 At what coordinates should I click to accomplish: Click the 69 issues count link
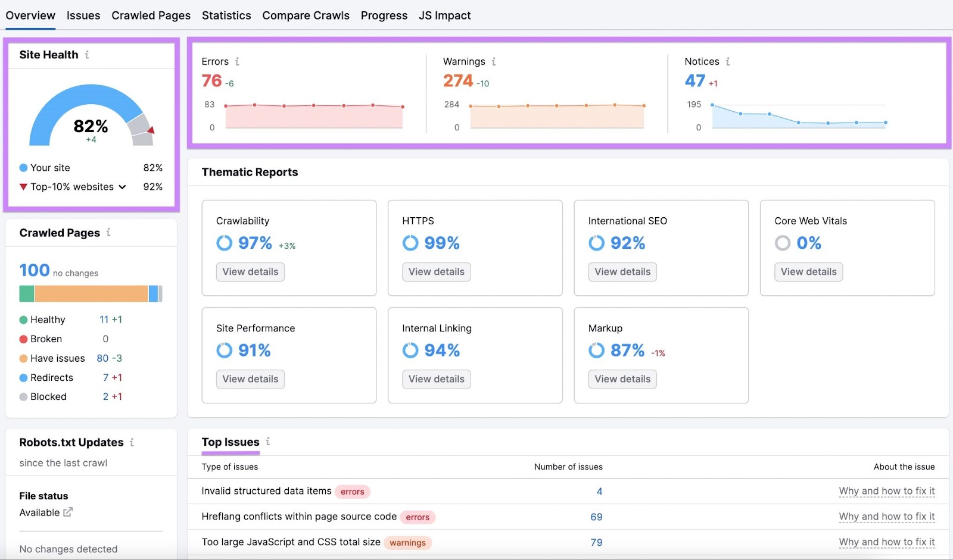[x=596, y=517]
